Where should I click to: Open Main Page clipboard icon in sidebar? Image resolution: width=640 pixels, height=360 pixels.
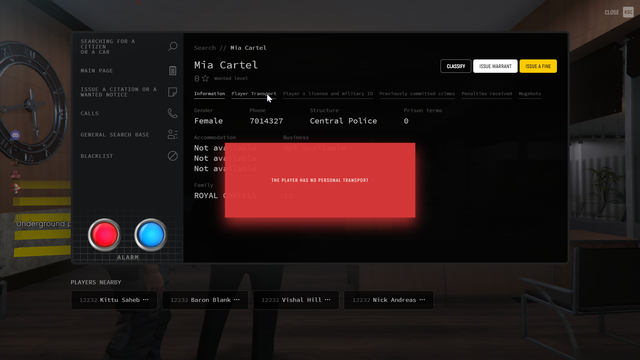coord(173,71)
